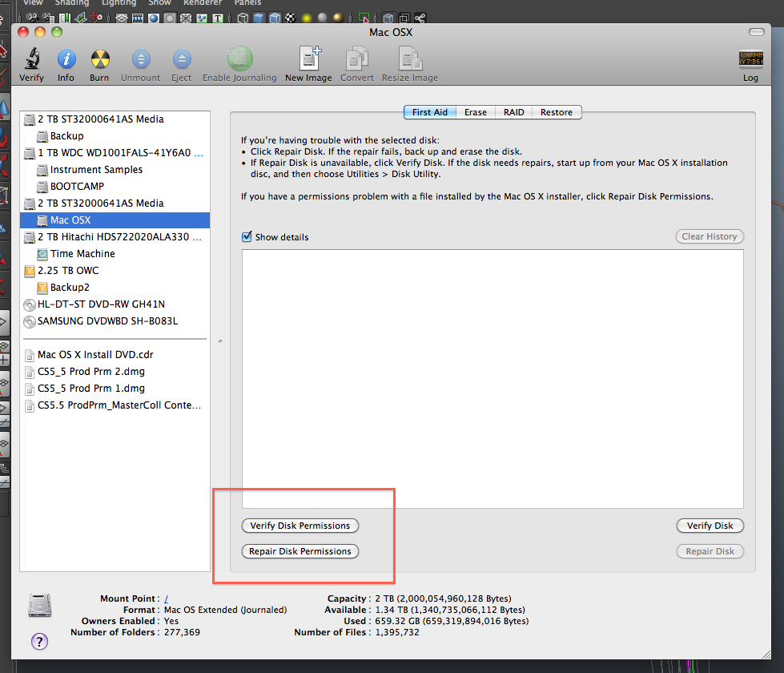Toggle Maya's wireframe cube icon
The width and height of the screenshot is (784, 673).
(x=243, y=18)
